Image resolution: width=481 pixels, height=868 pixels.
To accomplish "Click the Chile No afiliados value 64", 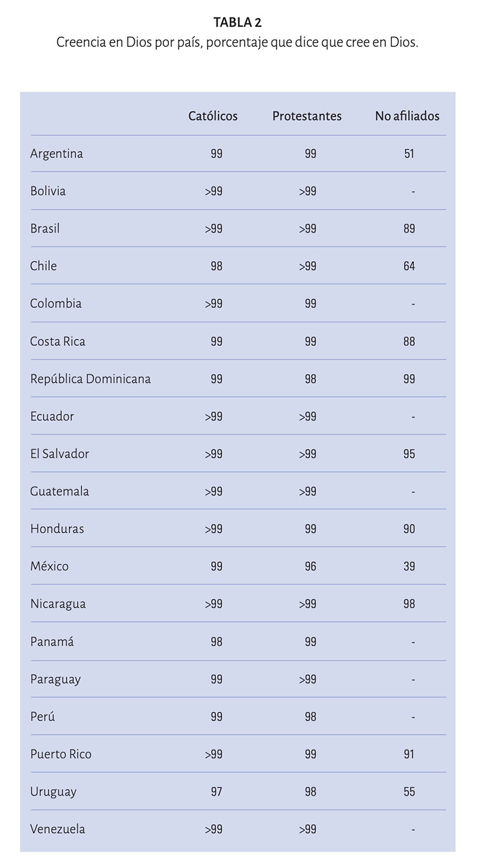I will (x=409, y=266).
